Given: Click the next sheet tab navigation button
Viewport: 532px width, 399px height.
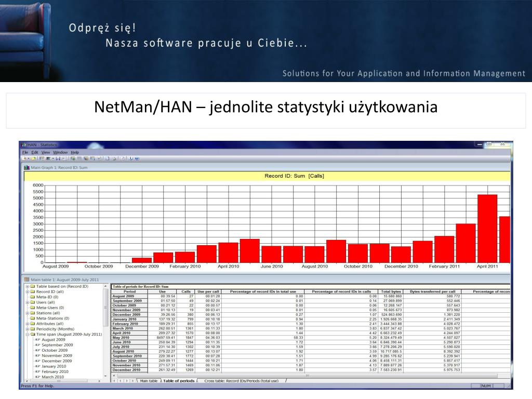Looking at the screenshot, I should pos(127,381).
